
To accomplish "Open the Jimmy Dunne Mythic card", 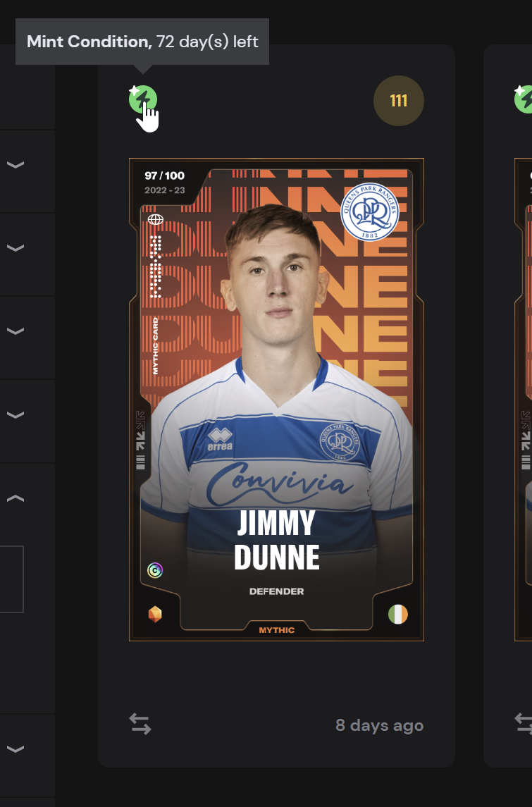I will [x=276, y=400].
